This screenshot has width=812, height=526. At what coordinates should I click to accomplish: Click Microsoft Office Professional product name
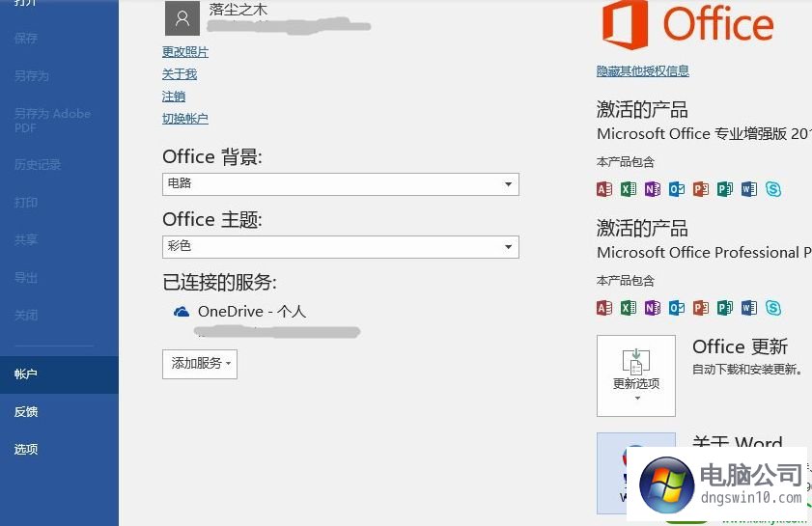704,252
